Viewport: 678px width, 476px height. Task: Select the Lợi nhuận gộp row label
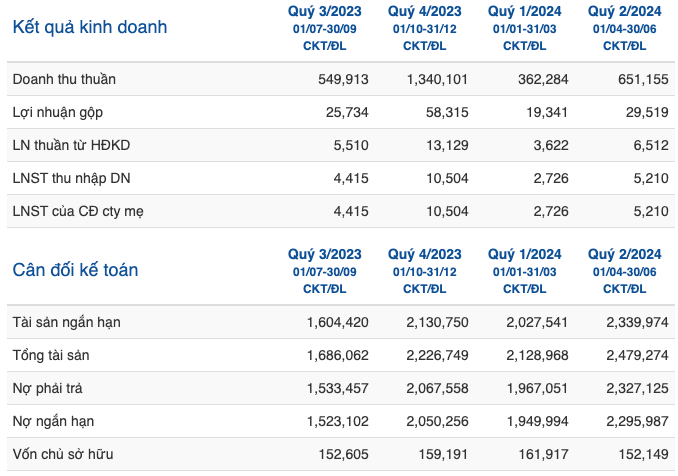tap(58, 112)
